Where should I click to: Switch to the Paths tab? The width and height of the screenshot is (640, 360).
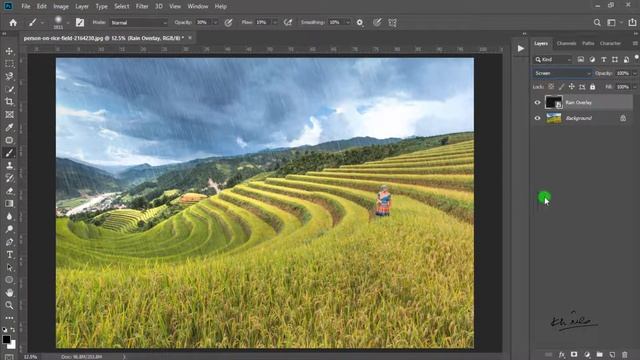[588, 43]
